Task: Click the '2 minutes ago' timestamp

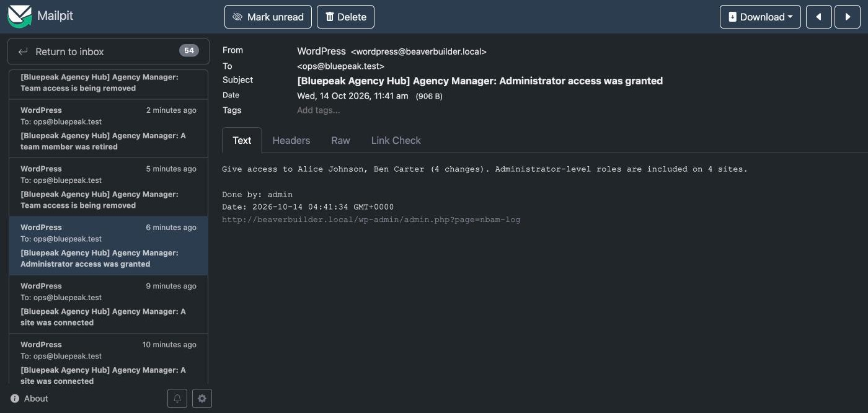Action: click(x=171, y=110)
